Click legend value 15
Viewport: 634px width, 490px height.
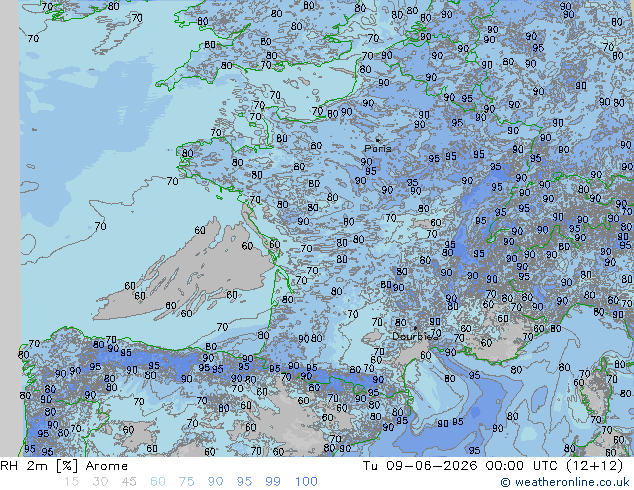coord(71,482)
